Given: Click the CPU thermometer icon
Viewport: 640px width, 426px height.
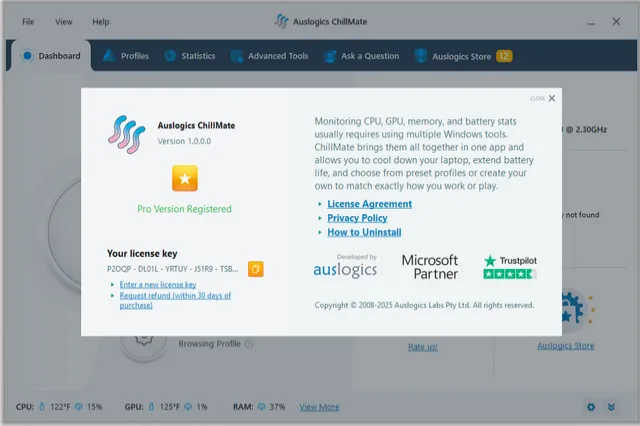Looking at the screenshot, I should pos(42,407).
